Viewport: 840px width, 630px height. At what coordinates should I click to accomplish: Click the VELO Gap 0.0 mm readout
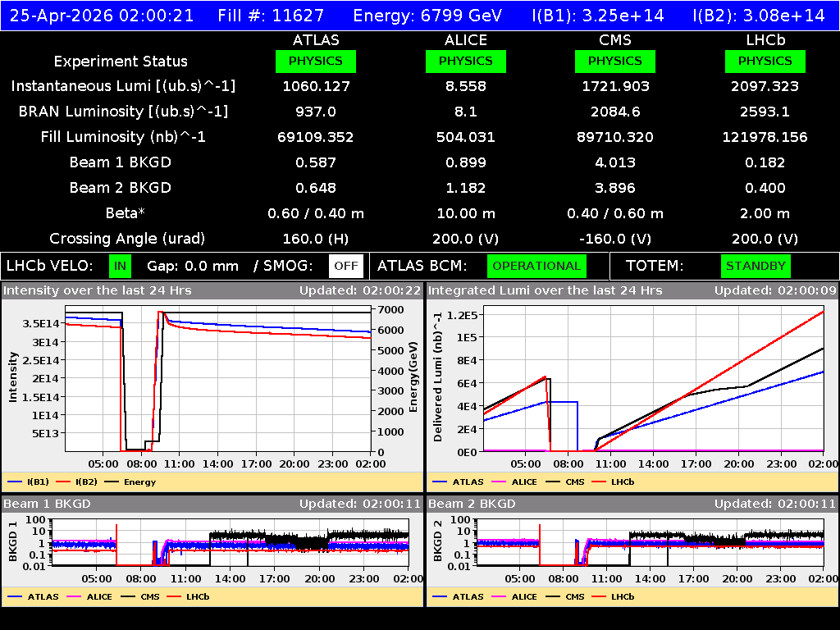(x=193, y=267)
